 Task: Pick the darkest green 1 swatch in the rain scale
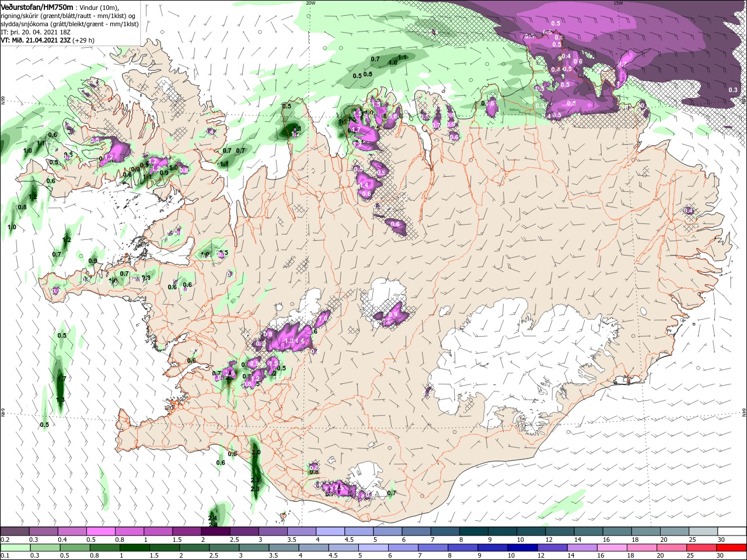tap(134, 547)
